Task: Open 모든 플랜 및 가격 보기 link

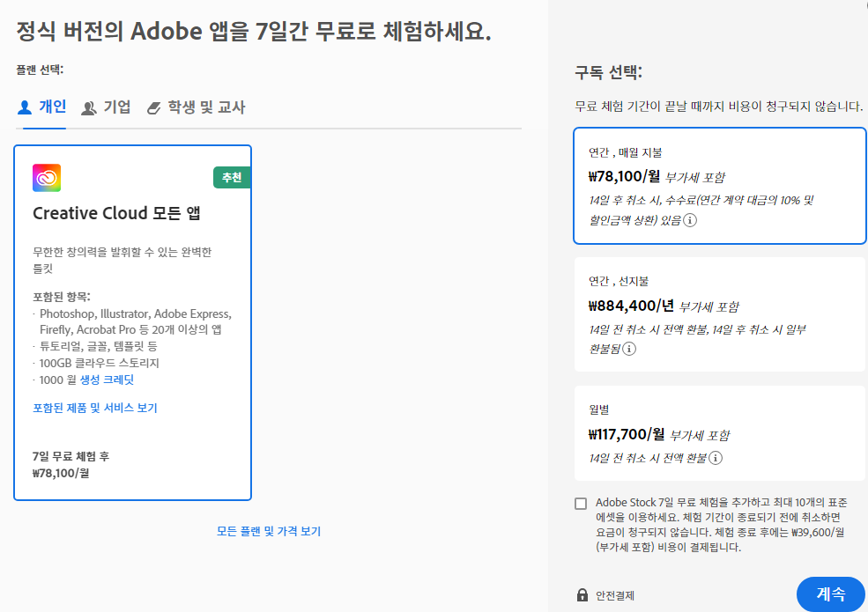Action: 269,531
